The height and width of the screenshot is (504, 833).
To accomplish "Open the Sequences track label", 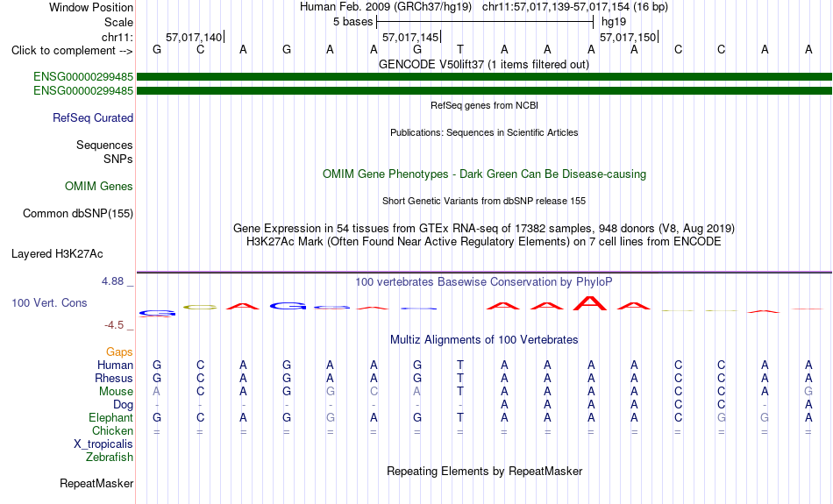I will point(104,145).
